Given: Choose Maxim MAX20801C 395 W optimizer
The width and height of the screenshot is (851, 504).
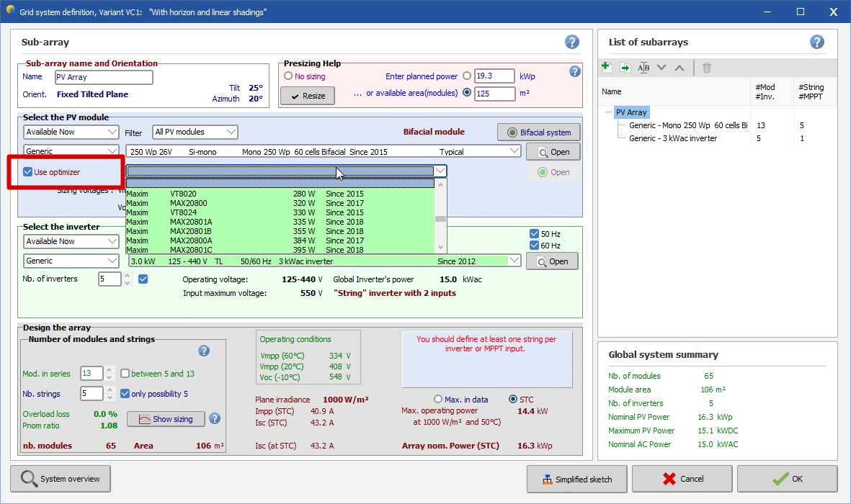Looking at the screenshot, I should tap(280, 250).
